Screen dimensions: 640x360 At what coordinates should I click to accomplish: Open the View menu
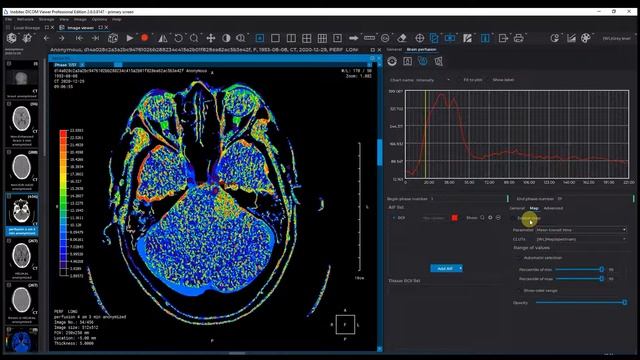(64, 20)
